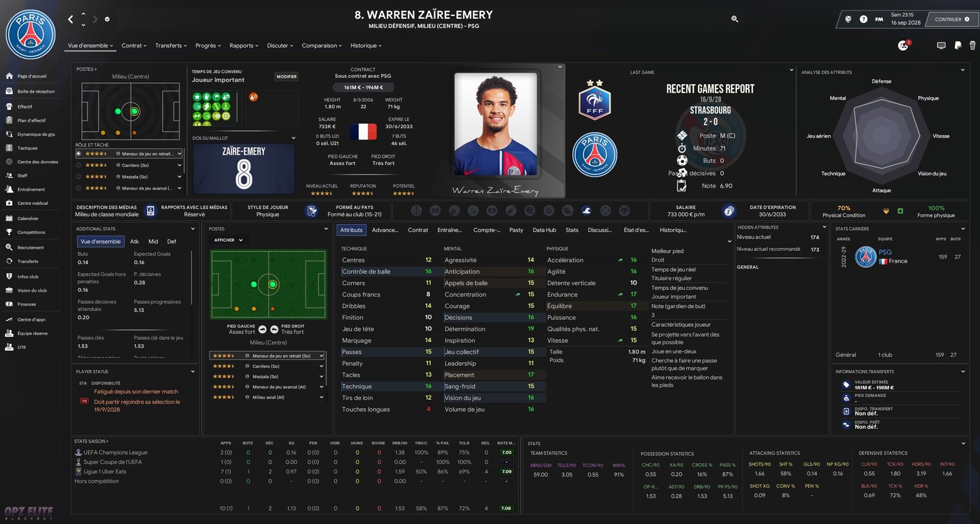Click the Centre médical sidebar icon
The image size is (980, 524).
[x=9, y=203]
